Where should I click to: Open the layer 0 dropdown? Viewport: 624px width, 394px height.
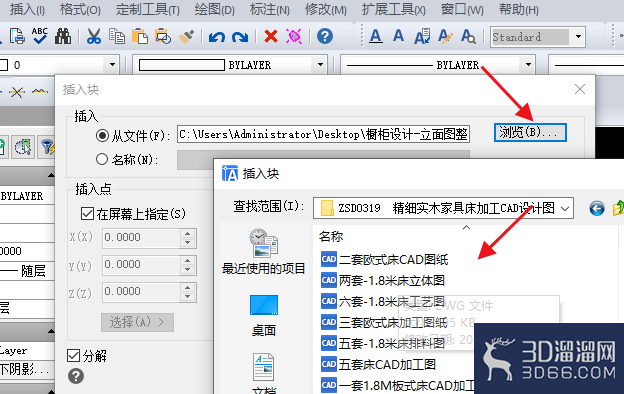(x=112, y=64)
